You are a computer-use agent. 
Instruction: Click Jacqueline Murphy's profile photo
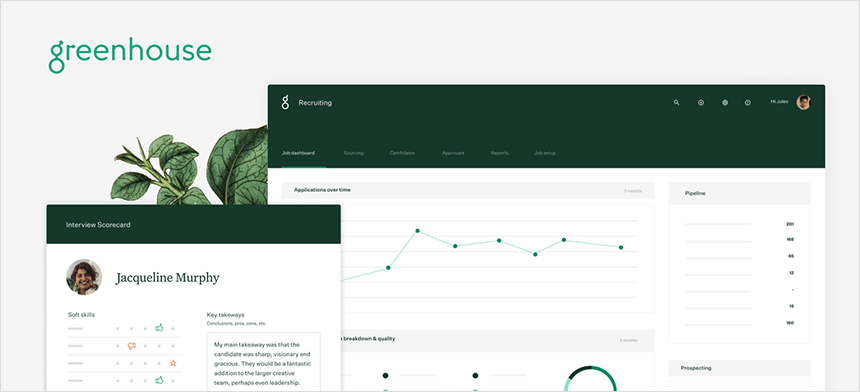click(x=84, y=277)
